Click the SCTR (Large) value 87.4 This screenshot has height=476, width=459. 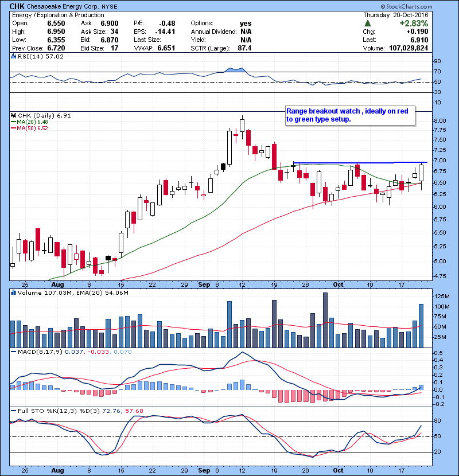pos(245,48)
